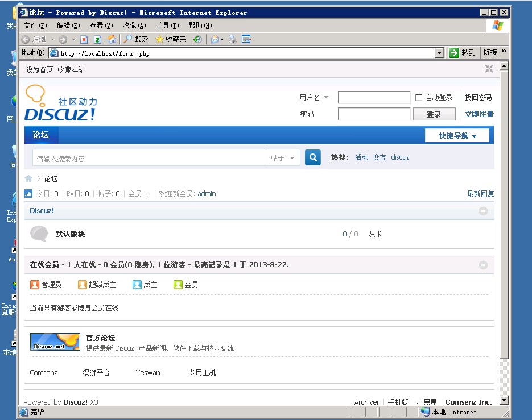
Task: Open the 最新回复 link
Action: [x=480, y=194]
